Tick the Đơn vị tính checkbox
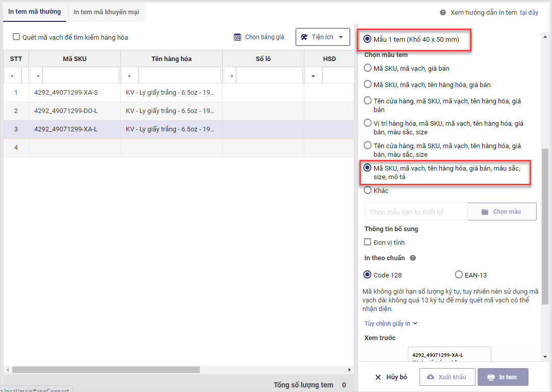Viewport: 552px width, 392px height. point(367,242)
